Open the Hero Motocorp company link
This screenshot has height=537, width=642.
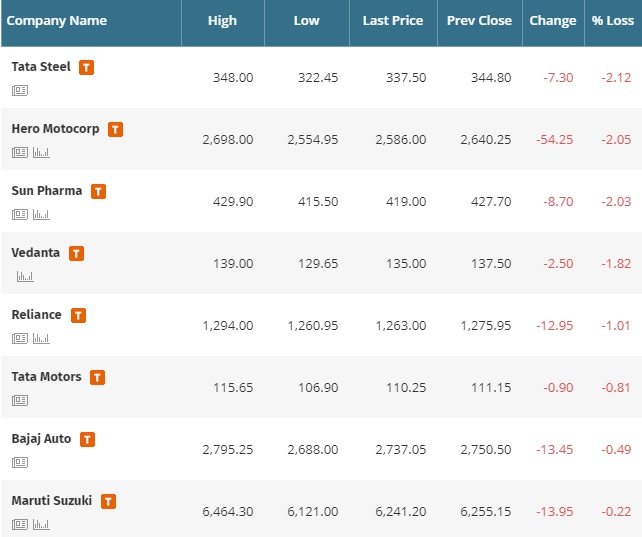55,129
